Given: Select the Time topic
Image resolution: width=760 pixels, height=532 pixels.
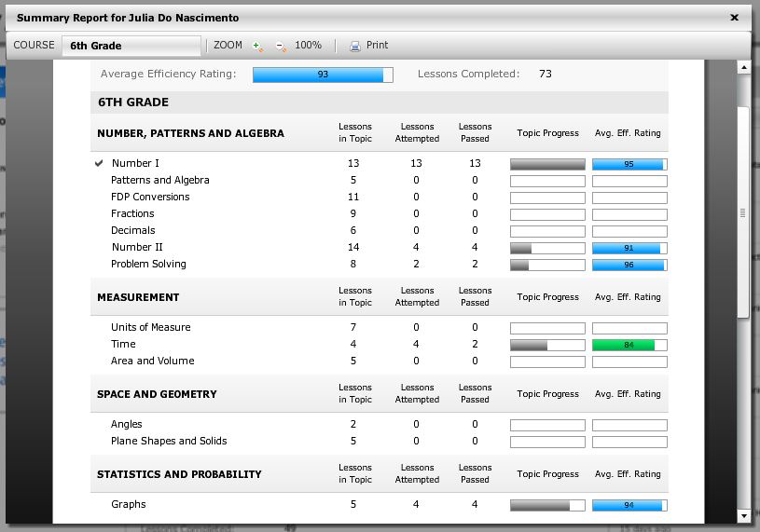Looking at the screenshot, I should coord(123,344).
